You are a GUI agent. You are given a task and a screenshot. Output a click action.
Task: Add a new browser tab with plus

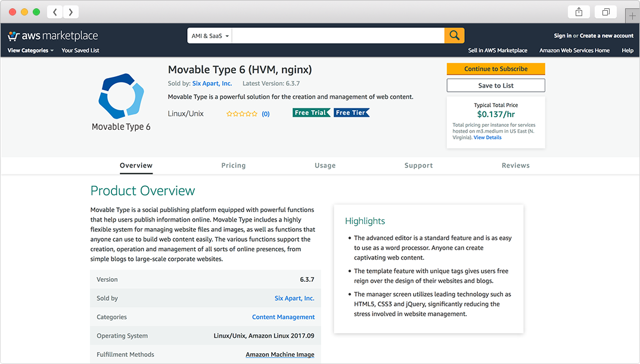point(632,16)
